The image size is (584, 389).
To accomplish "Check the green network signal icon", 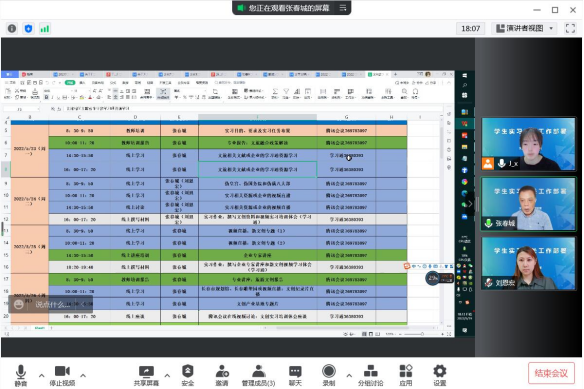I will (x=45, y=28).
